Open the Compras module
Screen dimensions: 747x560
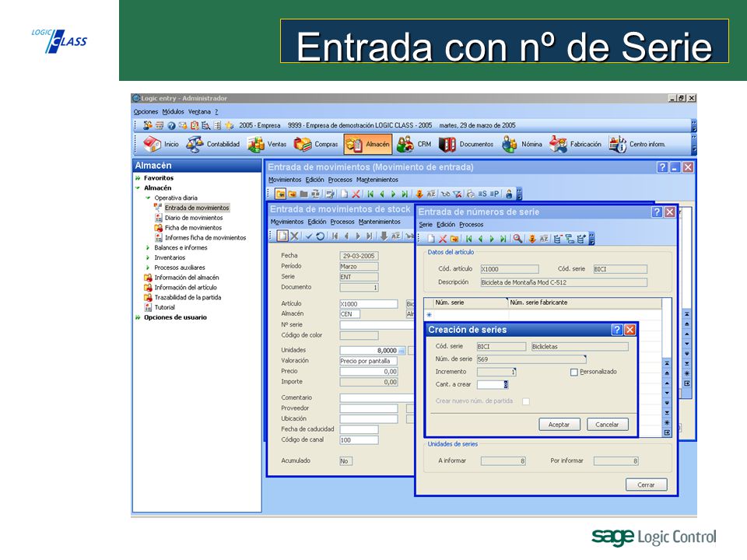coord(315,144)
